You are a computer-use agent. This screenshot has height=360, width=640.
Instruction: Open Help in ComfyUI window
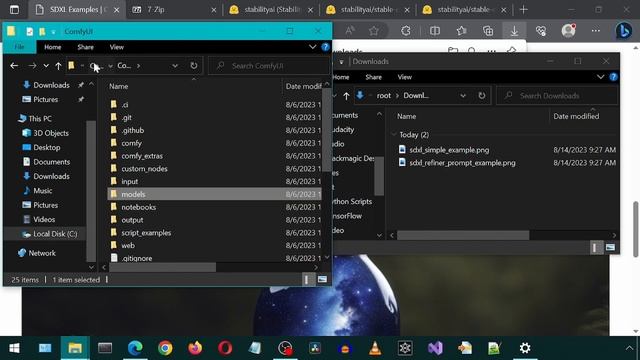(325, 47)
